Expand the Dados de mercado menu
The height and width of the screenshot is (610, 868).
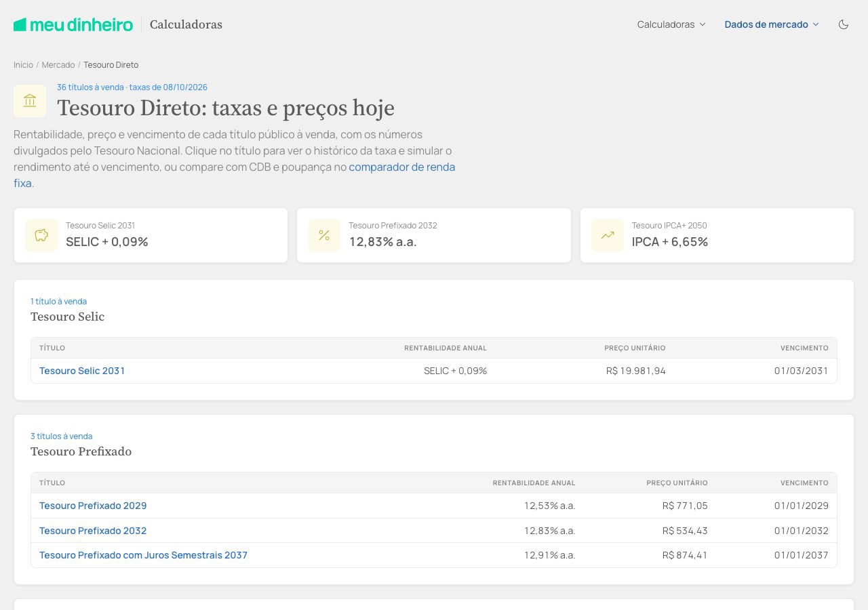pyautogui.click(x=772, y=24)
